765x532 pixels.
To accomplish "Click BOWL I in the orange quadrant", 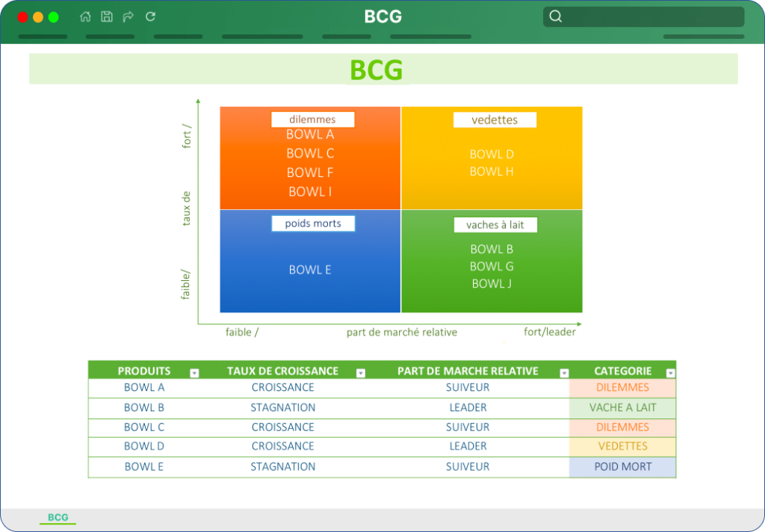I will pos(310,192).
